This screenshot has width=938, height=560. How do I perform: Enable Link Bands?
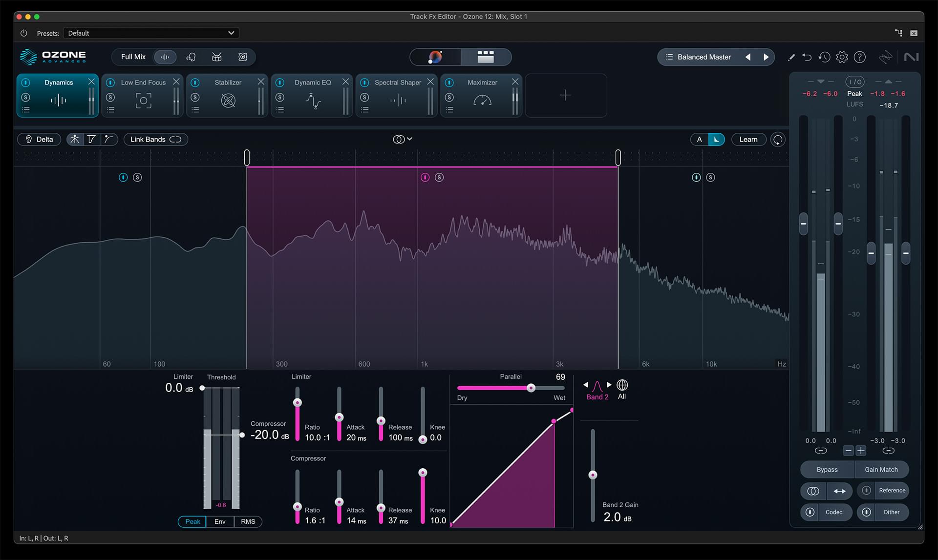[x=156, y=139]
